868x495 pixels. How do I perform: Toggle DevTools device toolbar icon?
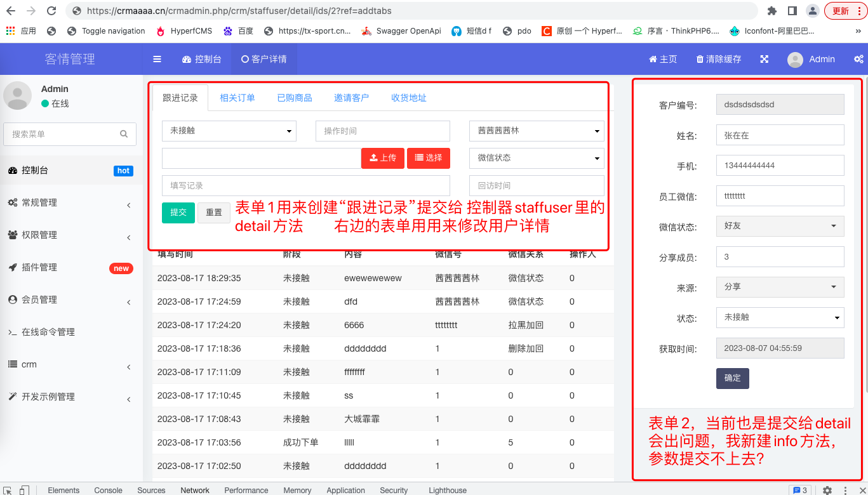(24, 490)
